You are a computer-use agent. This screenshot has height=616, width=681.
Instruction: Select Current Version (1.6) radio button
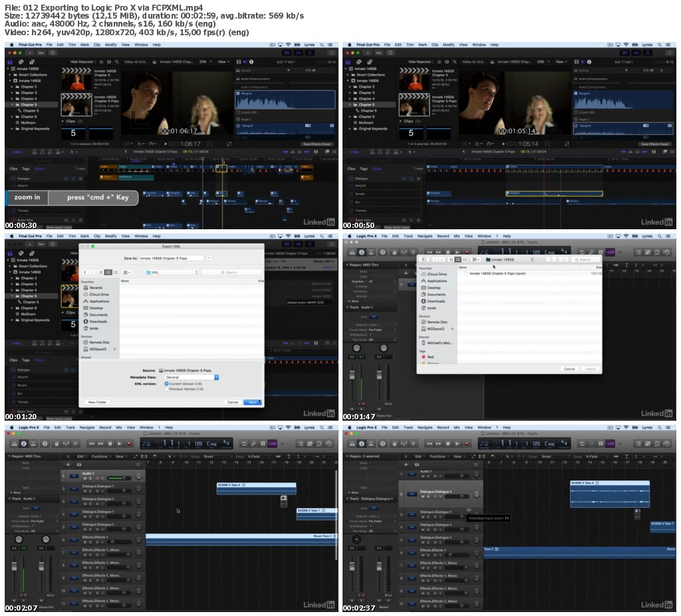click(166, 383)
